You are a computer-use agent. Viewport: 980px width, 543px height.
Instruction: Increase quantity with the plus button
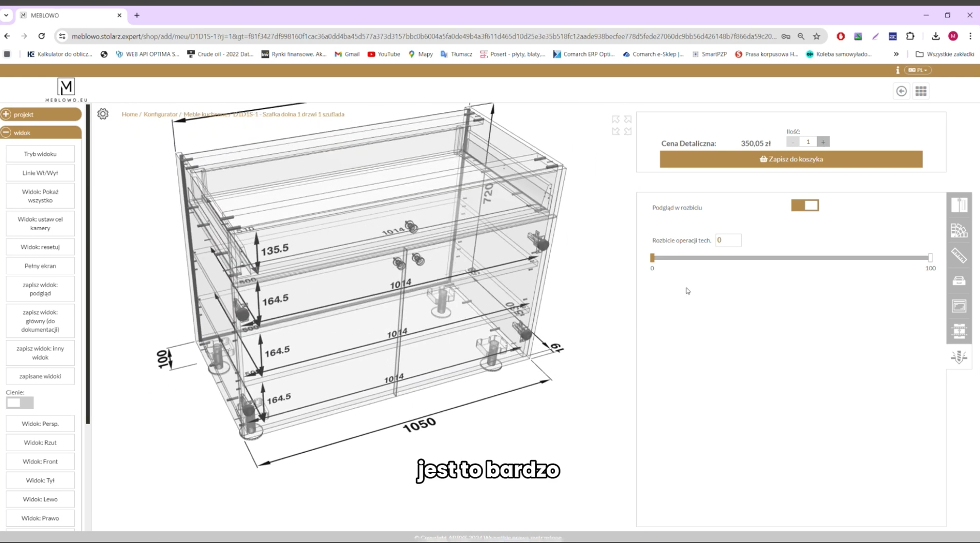point(823,142)
